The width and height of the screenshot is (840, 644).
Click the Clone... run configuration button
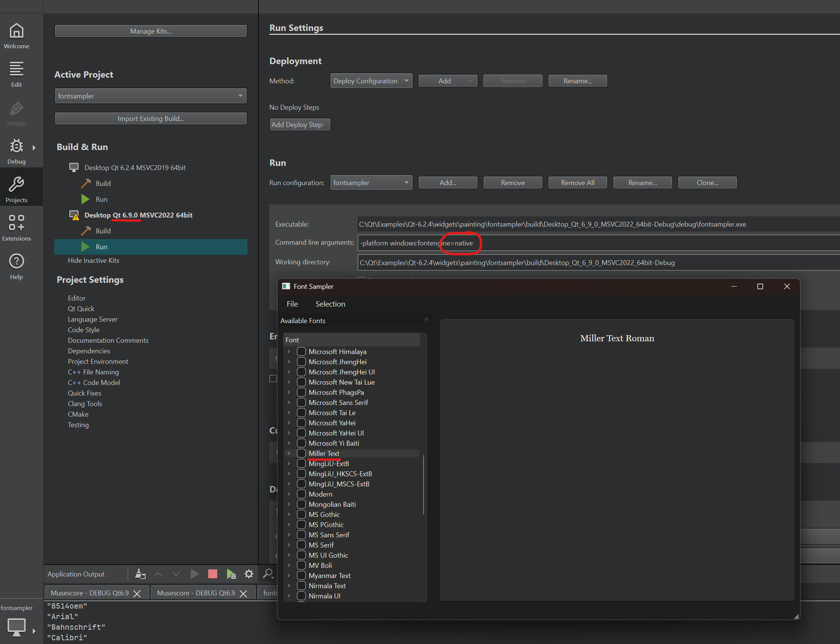[707, 183]
